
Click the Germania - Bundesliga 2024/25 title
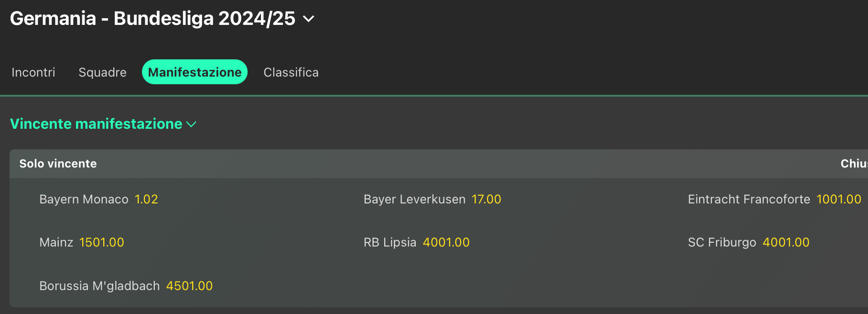(x=152, y=19)
